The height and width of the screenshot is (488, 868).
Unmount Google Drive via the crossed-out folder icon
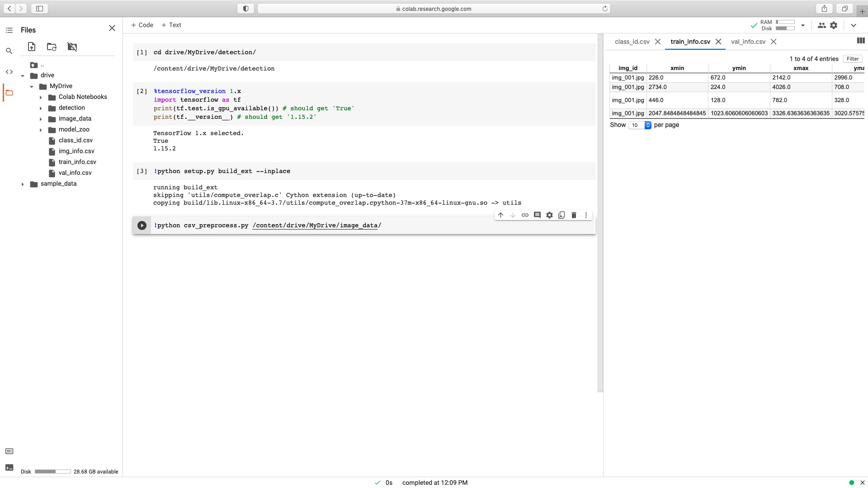[72, 47]
